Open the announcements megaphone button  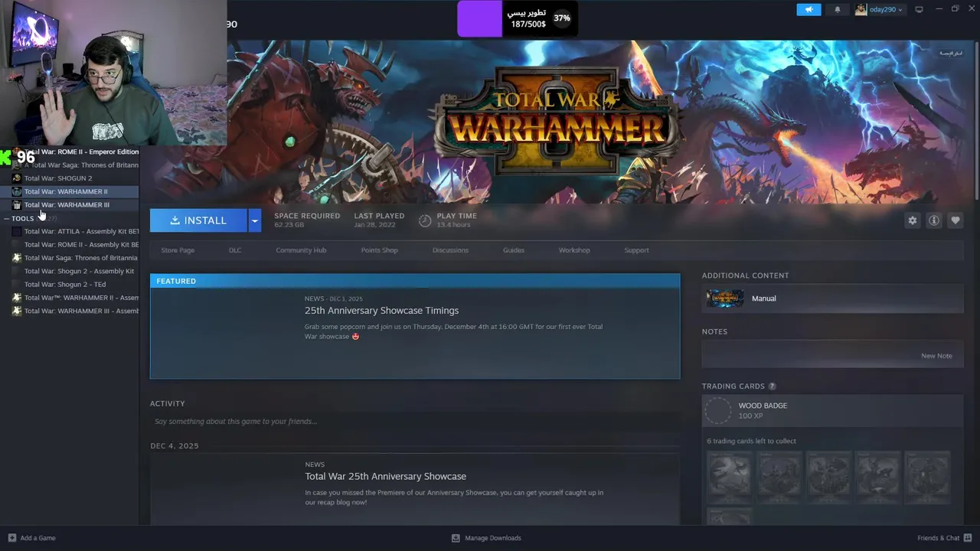[x=808, y=9]
